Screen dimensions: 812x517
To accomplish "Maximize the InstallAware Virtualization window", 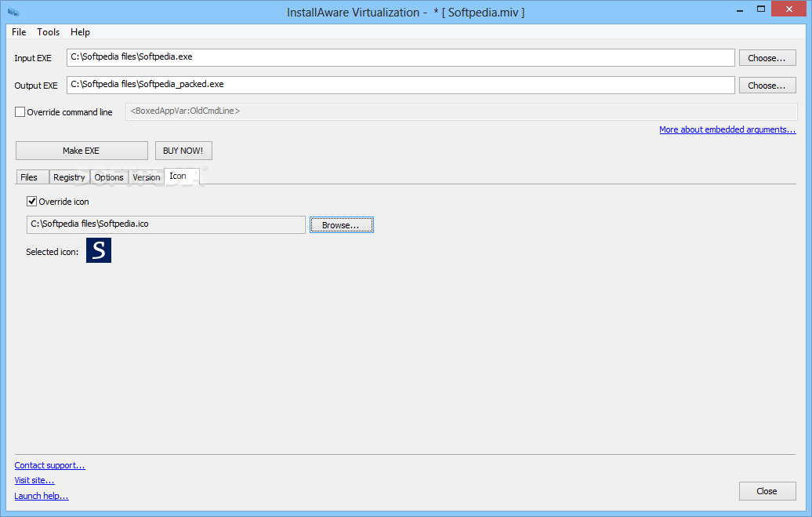I will coord(761,9).
